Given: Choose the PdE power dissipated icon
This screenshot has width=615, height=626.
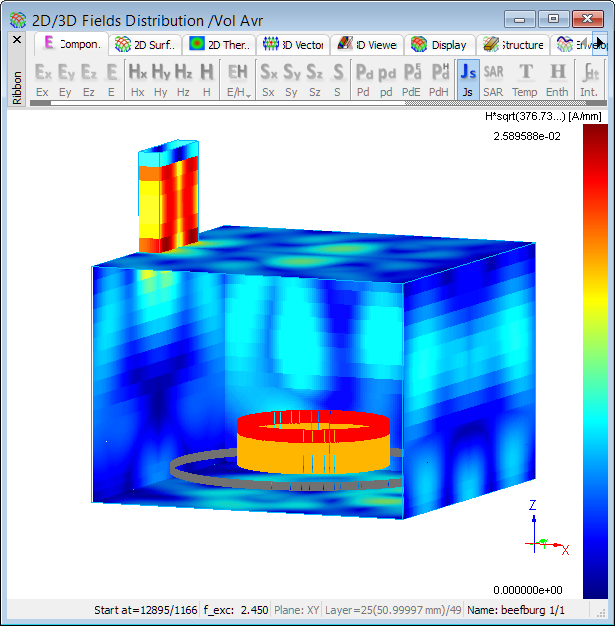Looking at the screenshot, I should pyautogui.click(x=411, y=78).
